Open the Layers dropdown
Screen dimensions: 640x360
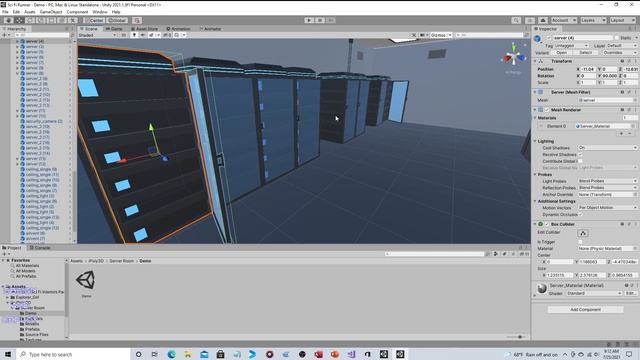tap(593, 20)
